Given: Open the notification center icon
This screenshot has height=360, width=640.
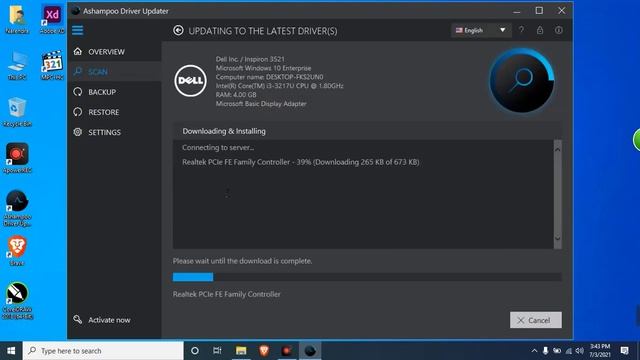Looking at the screenshot, I should coord(624,351).
